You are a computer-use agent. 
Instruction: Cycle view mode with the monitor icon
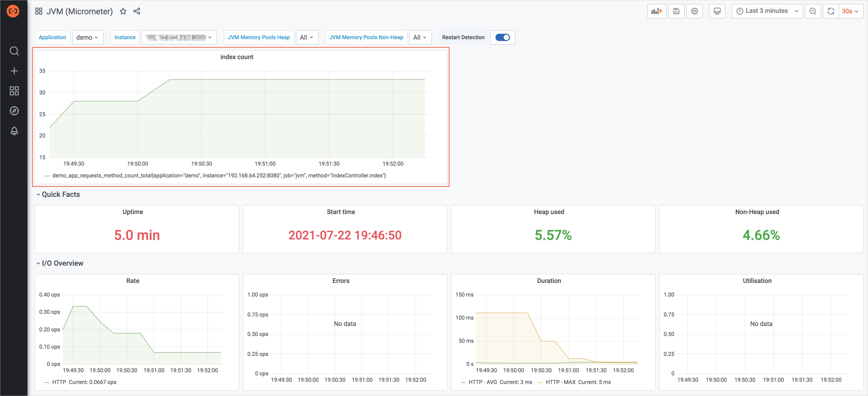click(717, 11)
